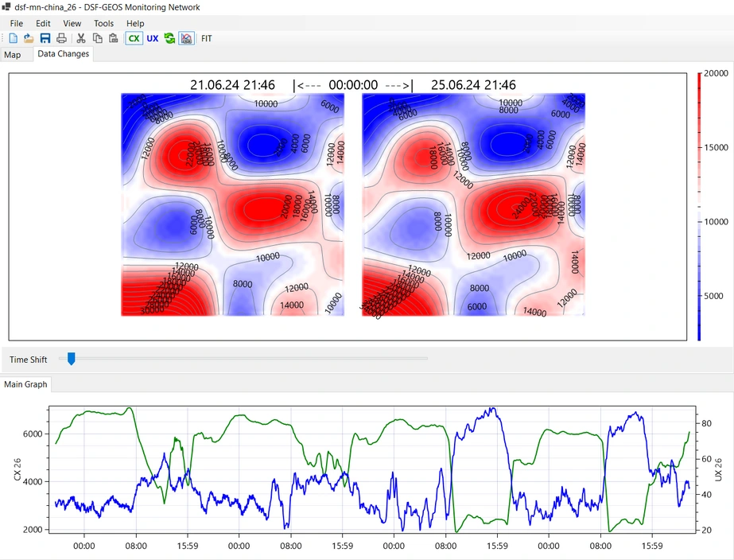Image resolution: width=734 pixels, height=560 pixels.
Task: Open a file with the folder icon
Action: tap(29, 38)
